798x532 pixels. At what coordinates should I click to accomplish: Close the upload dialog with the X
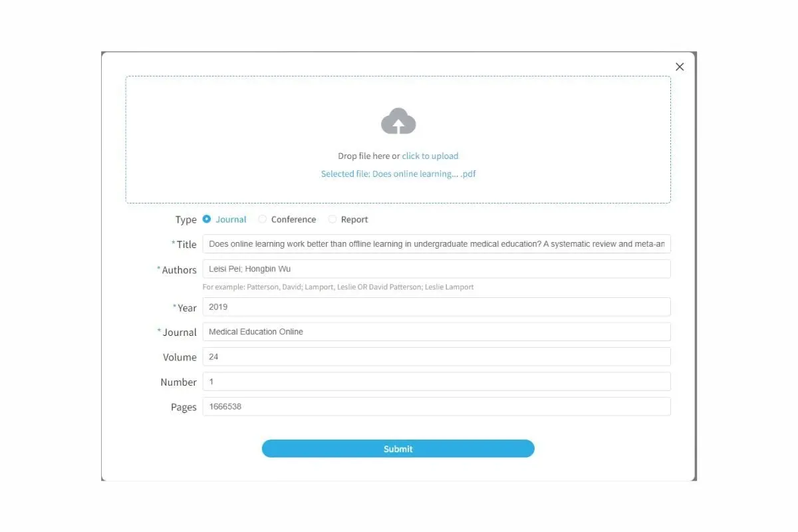[x=680, y=66]
